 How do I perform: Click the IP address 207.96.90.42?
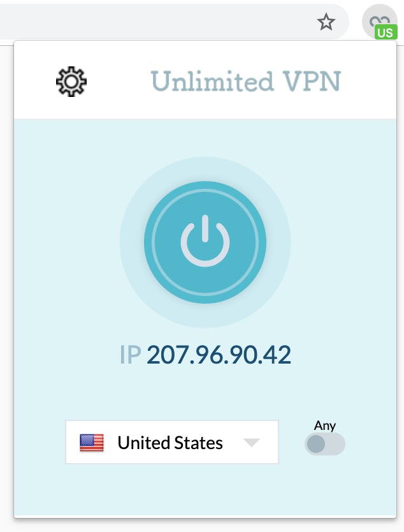point(219,355)
